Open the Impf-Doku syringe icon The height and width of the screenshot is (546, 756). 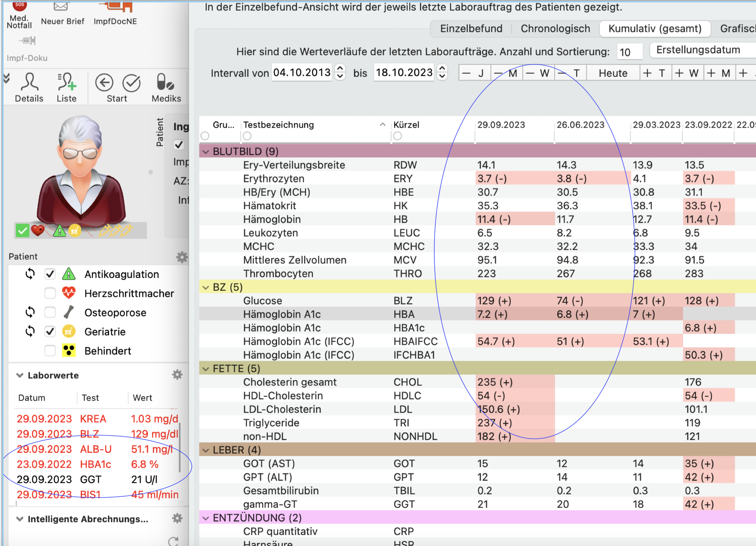(27, 41)
